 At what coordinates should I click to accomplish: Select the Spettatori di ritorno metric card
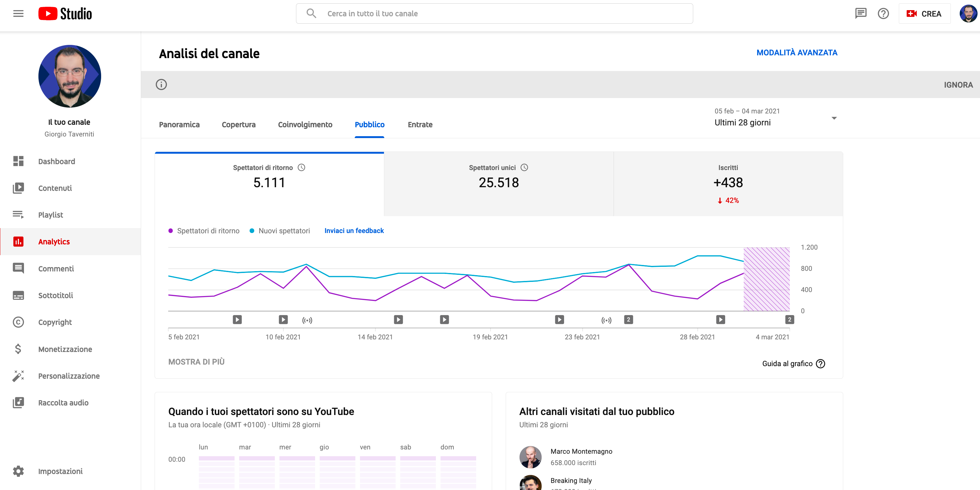tap(269, 184)
